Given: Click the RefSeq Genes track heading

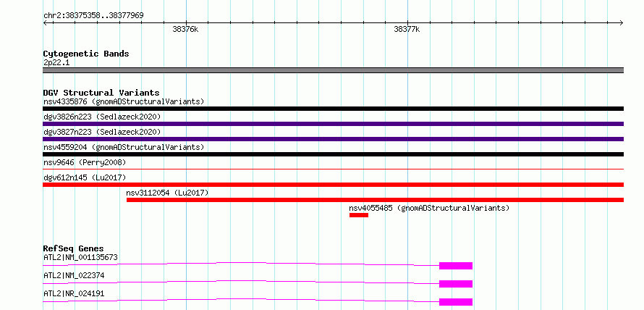Looking at the screenshot, I should tap(73, 248).
